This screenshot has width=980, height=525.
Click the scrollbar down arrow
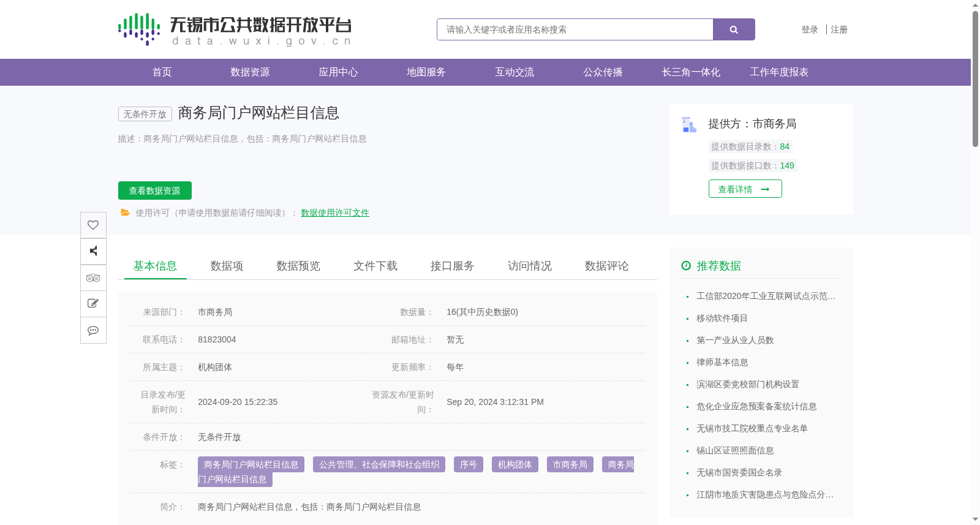pyautogui.click(x=975, y=519)
